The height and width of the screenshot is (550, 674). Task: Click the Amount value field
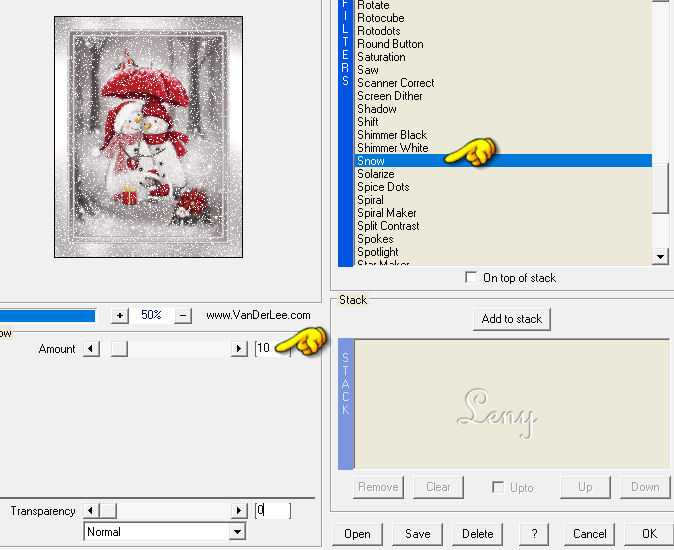(x=273, y=348)
